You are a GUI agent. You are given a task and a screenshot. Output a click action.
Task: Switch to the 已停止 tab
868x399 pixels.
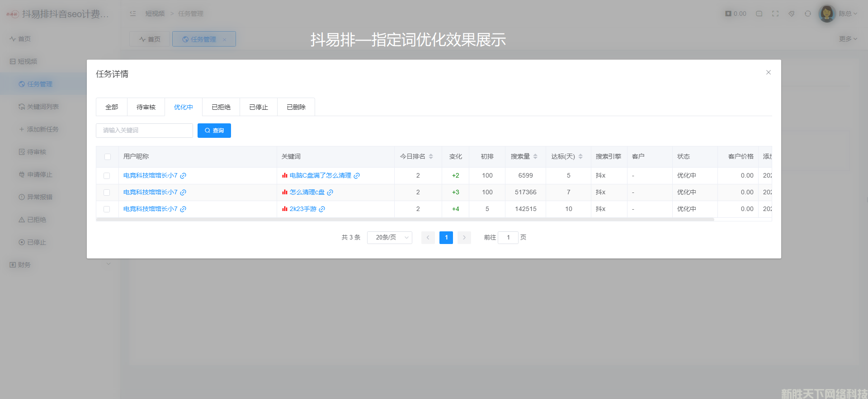point(259,107)
